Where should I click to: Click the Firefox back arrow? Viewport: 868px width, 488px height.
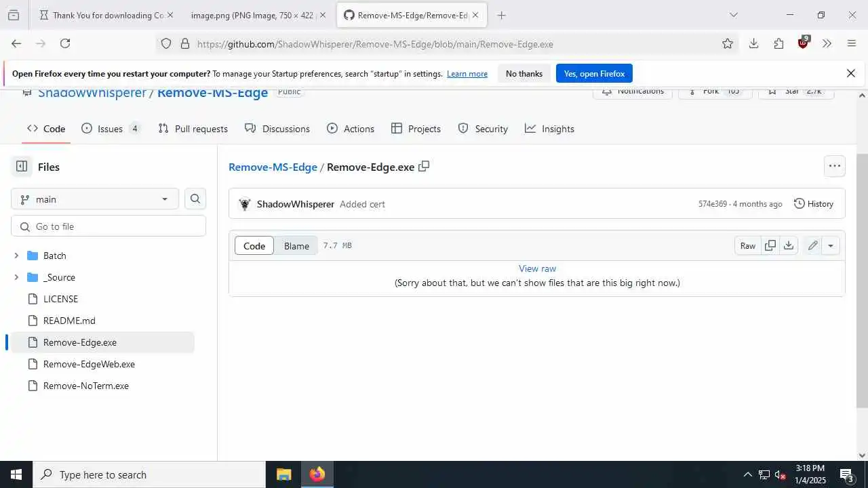click(x=16, y=43)
